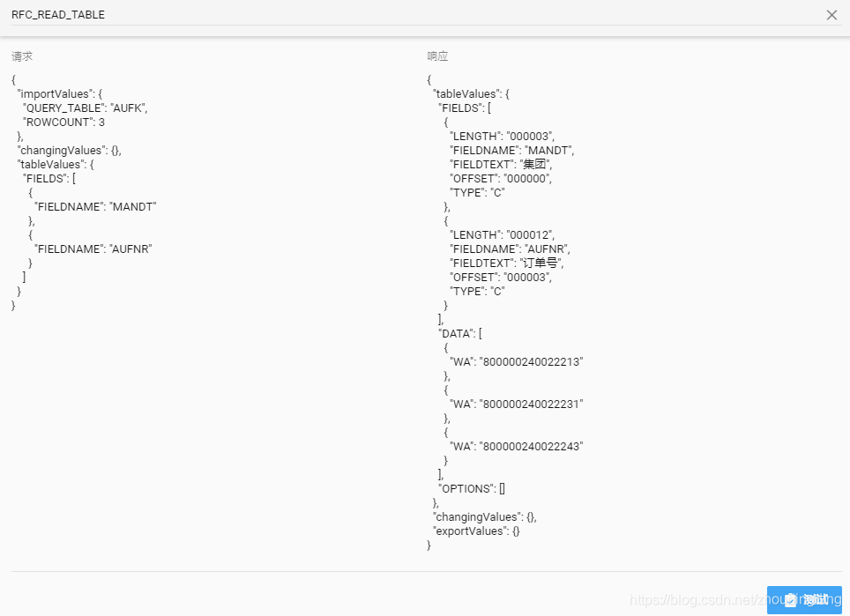Close the RFC_READ_TABLE dialog
Screen dimensions: 850x616
click(x=831, y=15)
